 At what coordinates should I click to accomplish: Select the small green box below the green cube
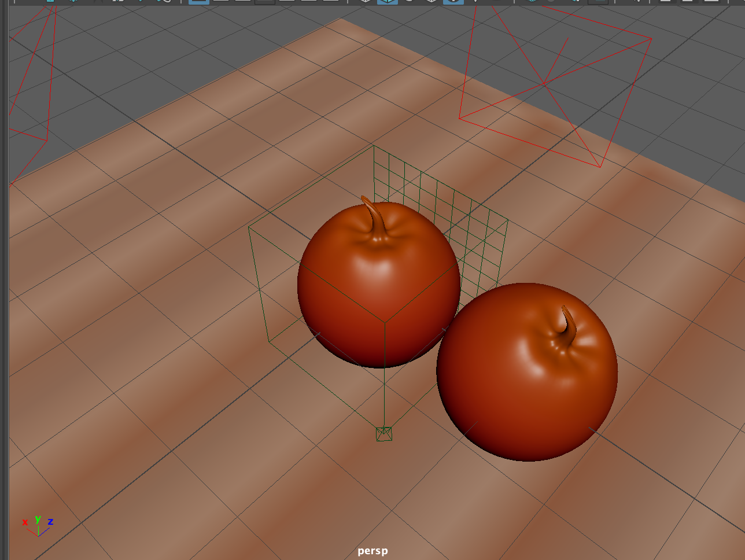tap(384, 434)
